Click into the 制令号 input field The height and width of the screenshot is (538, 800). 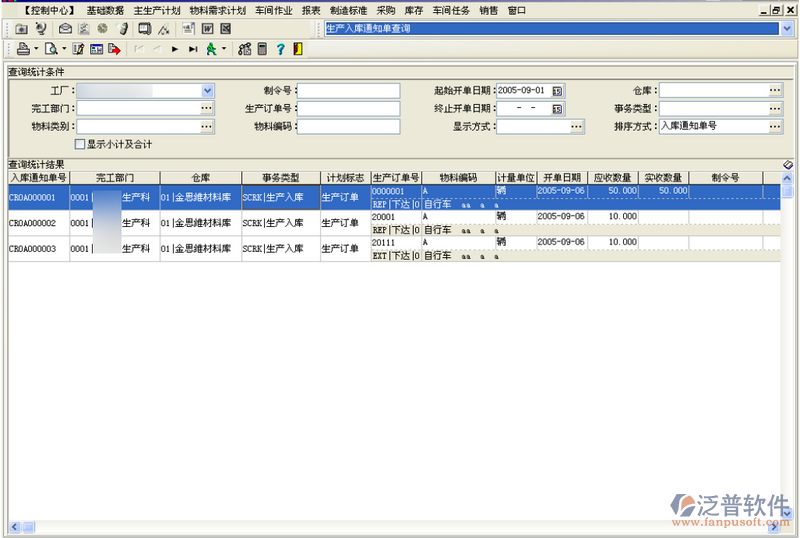point(348,91)
